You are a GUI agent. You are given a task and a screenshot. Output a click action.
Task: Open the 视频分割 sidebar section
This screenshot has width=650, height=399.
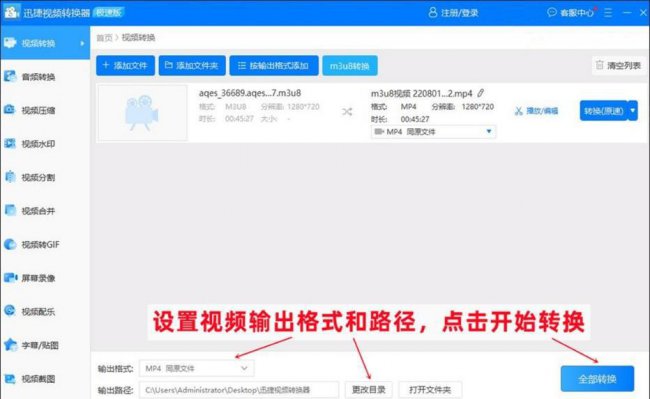45,177
